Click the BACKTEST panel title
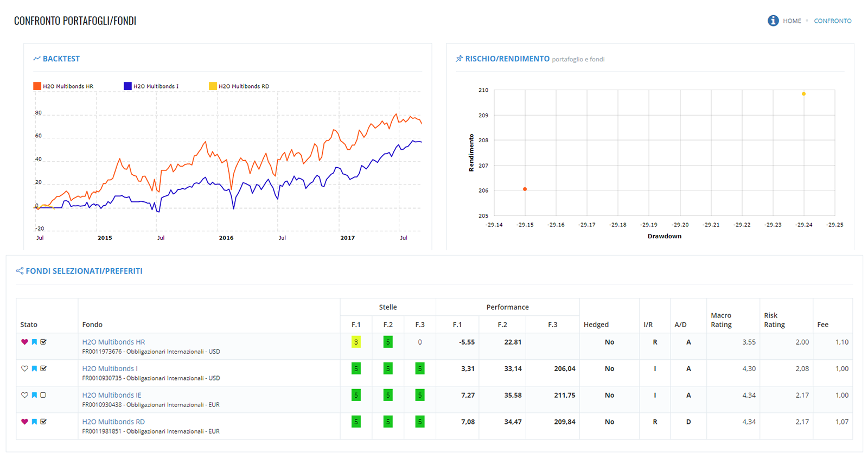Image resolution: width=868 pixels, height=458 pixels. point(61,59)
